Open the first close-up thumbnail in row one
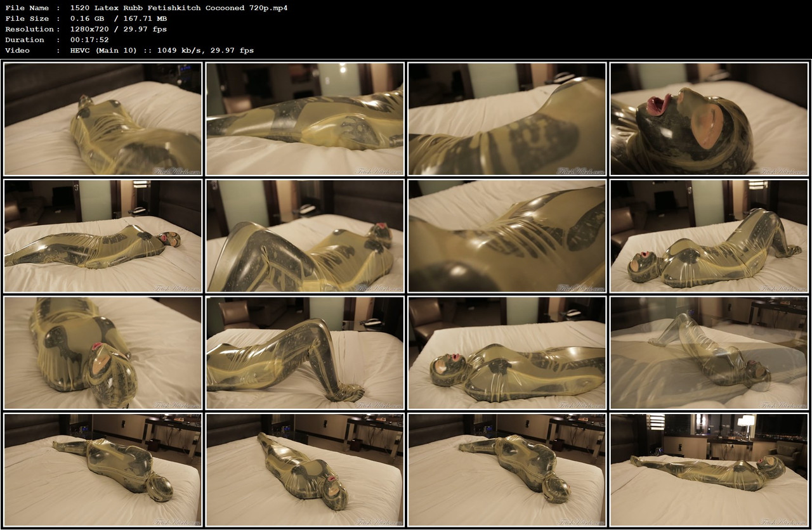 pos(103,119)
